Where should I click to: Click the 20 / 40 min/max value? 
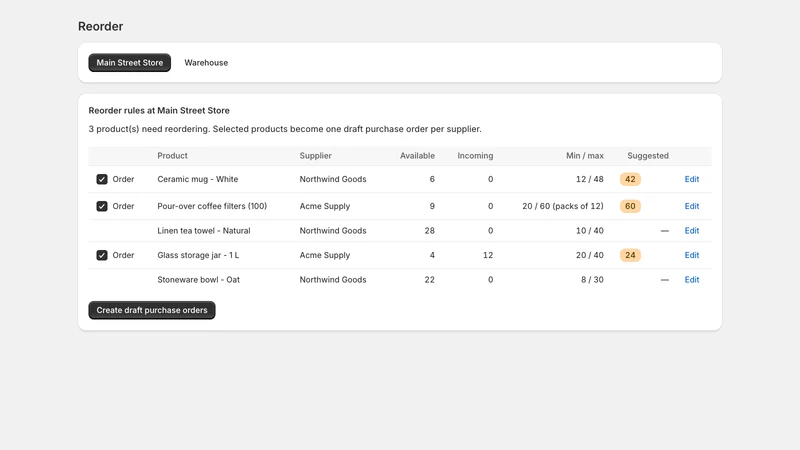[590, 255]
